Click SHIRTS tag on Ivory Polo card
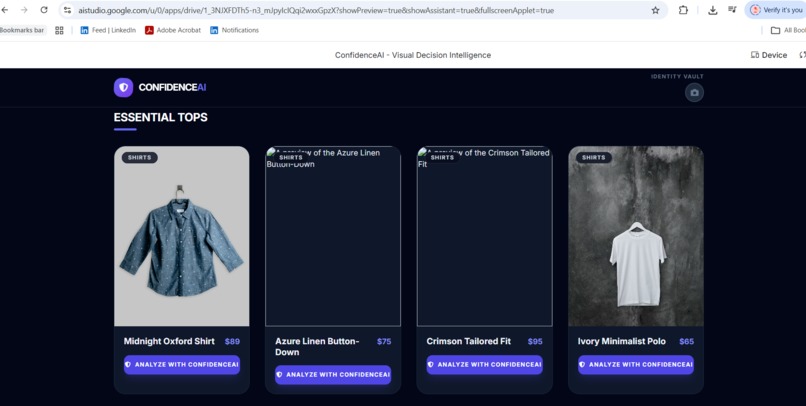 (594, 158)
